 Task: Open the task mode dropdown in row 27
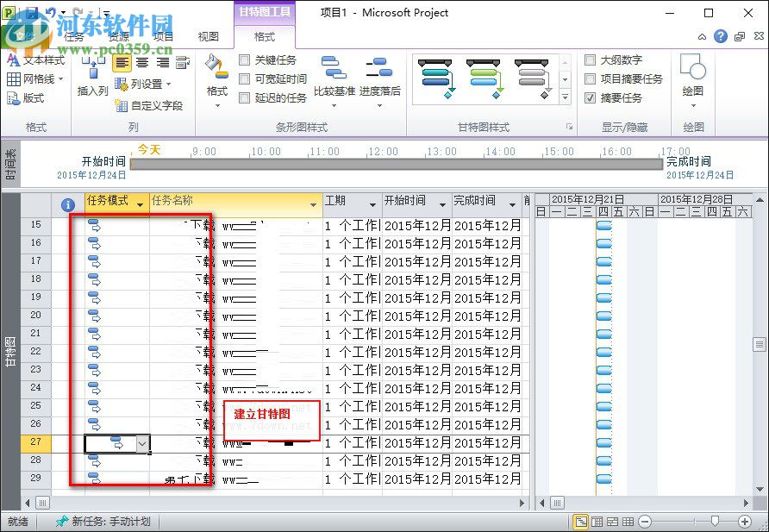click(142, 443)
